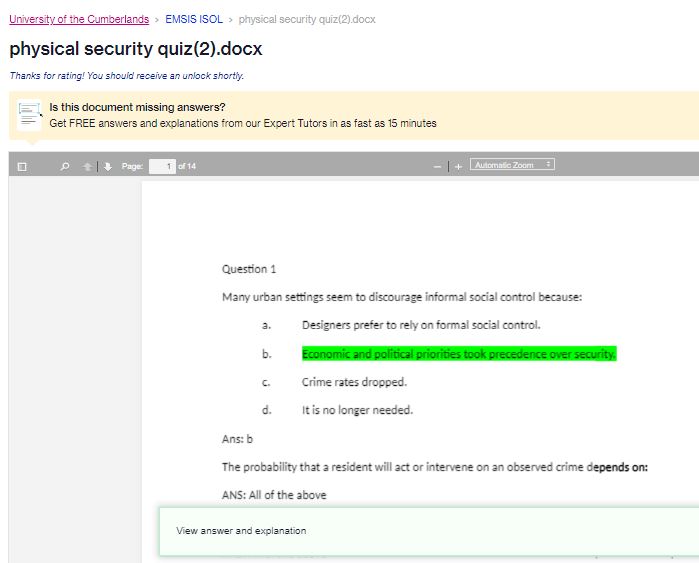This screenshot has width=699, height=563.
Task: Open the find-in-document search icon
Action: [65, 167]
